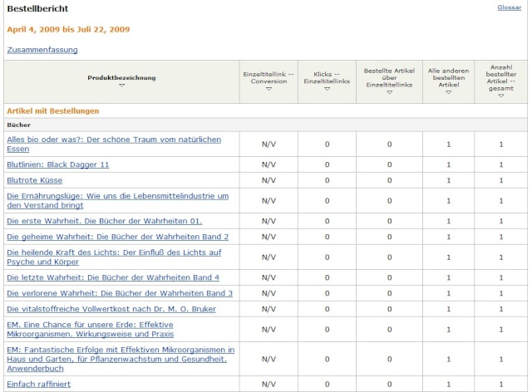
Task: Click the date range 'April 4, 2009 bis Juli 22, 2009'
Action: click(68, 29)
